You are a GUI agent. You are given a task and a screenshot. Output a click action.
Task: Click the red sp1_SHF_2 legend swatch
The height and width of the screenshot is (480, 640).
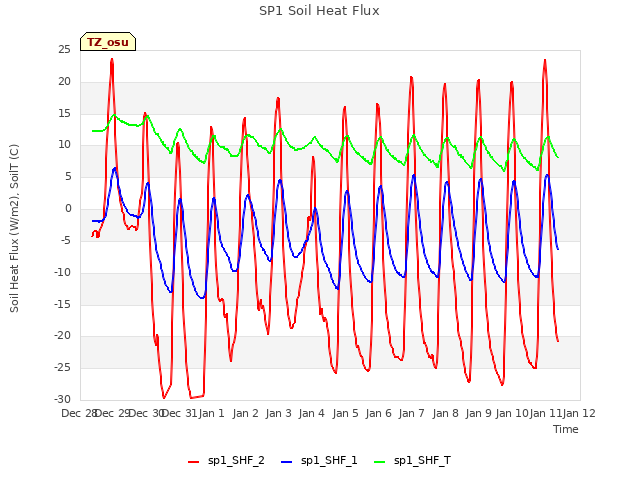[x=193, y=462]
